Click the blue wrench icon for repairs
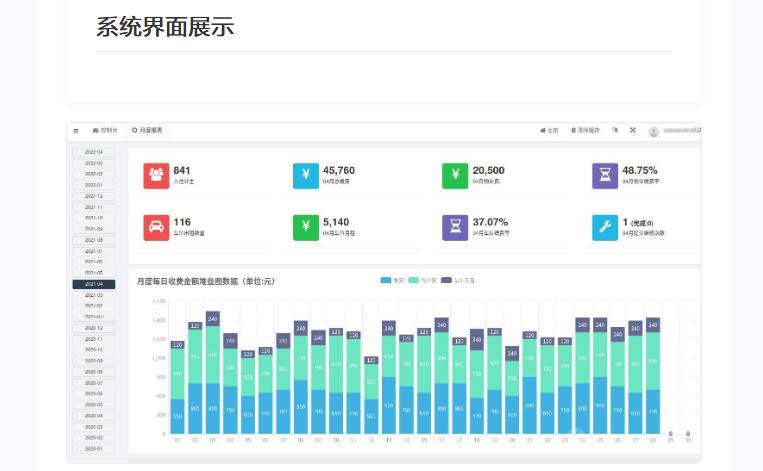 click(605, 228)
